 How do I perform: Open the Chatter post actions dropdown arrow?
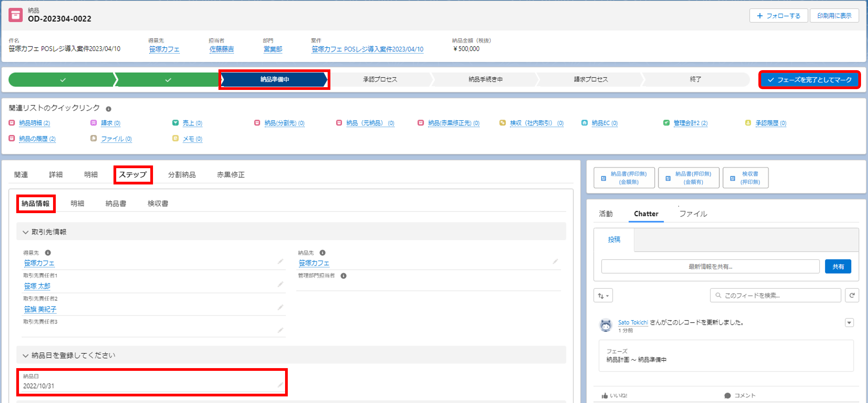849,323
